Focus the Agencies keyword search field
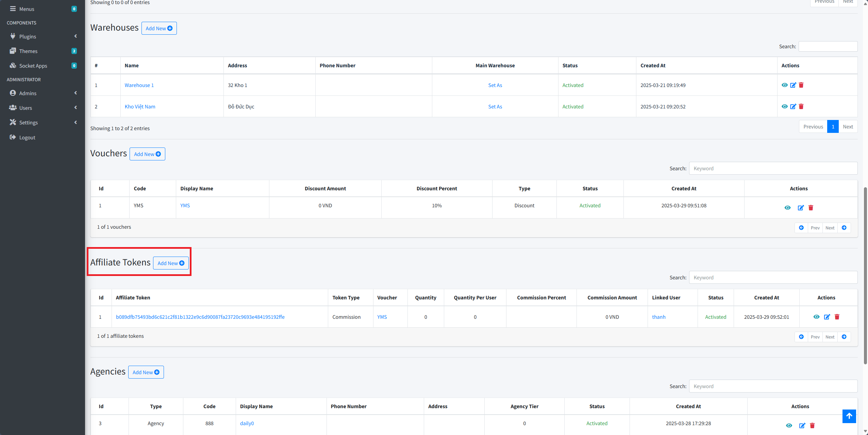Viewport: 868px width, 435px height. click(773, 386)
